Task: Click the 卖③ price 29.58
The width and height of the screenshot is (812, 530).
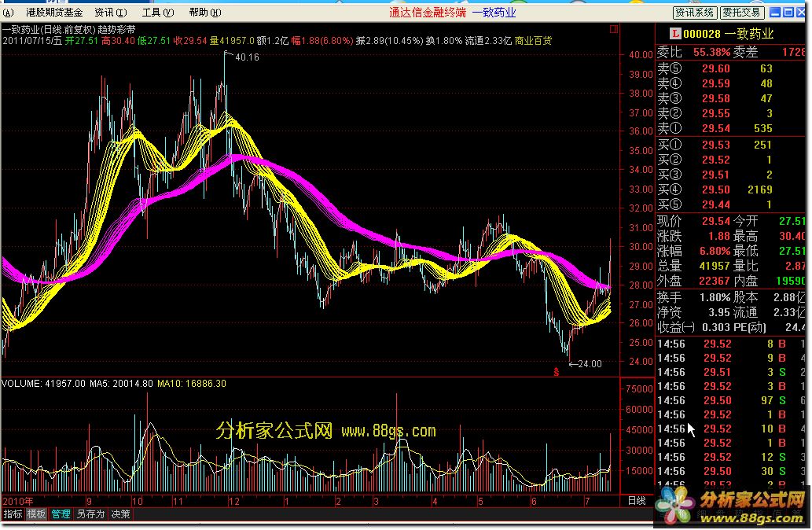Action: (715, 98)
